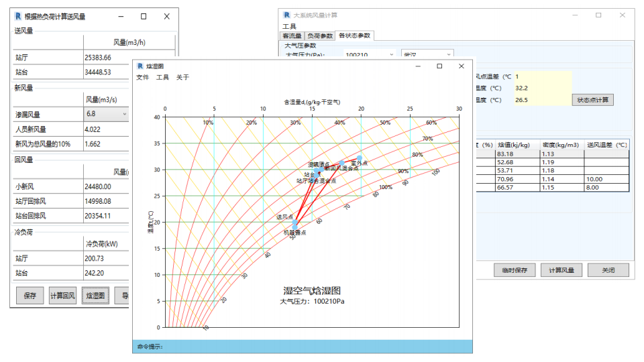Select the 站厅回排风 value 14998.08
The image size is (644, 362).
click(x=98, y=201)
